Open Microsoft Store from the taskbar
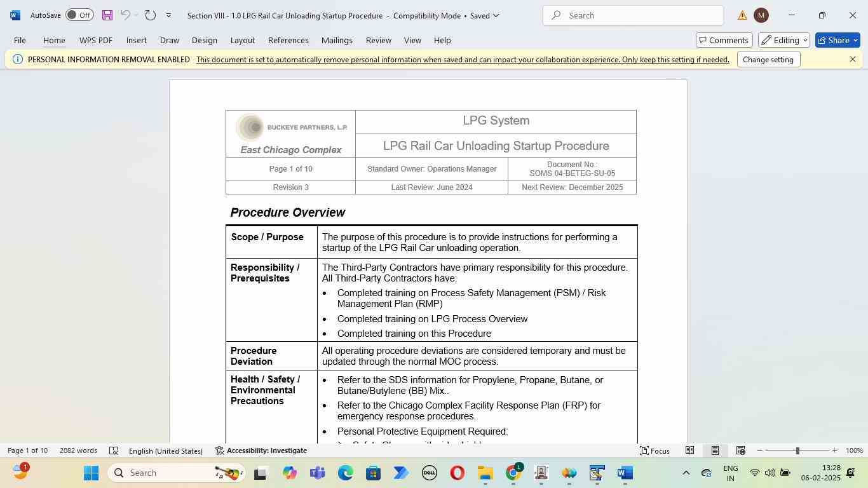 point(373,473)
